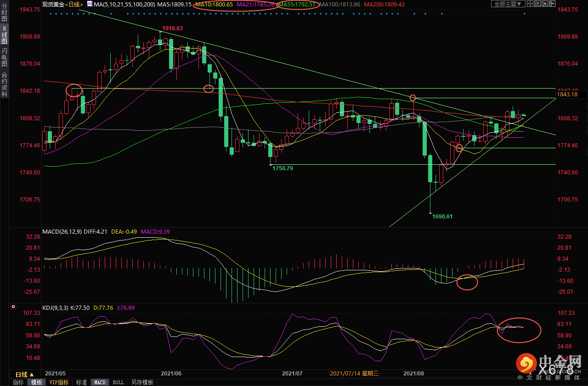Click the MA indicator chart icon
The height and width of the screenshot is (386, 588).
[x=90, y=4]
